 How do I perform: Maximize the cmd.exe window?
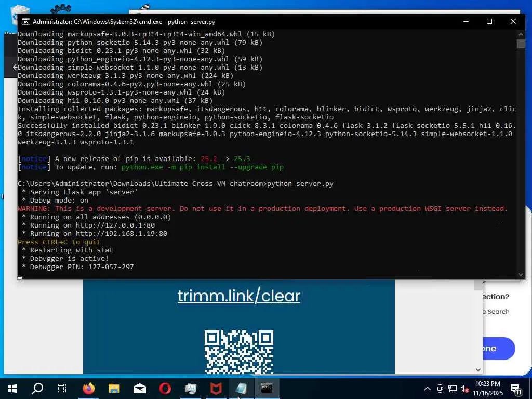pos(489,21)
